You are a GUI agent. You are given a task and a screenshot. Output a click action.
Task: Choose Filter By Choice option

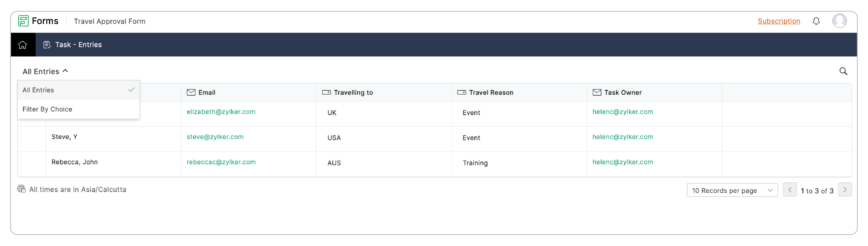tap(47, 109)
